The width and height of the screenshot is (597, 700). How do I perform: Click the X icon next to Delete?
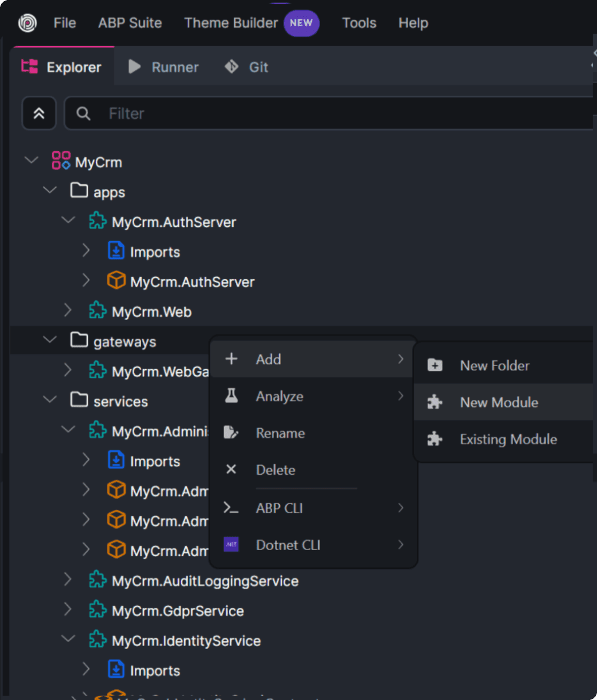pyautogui.click(x=231, y=469)
